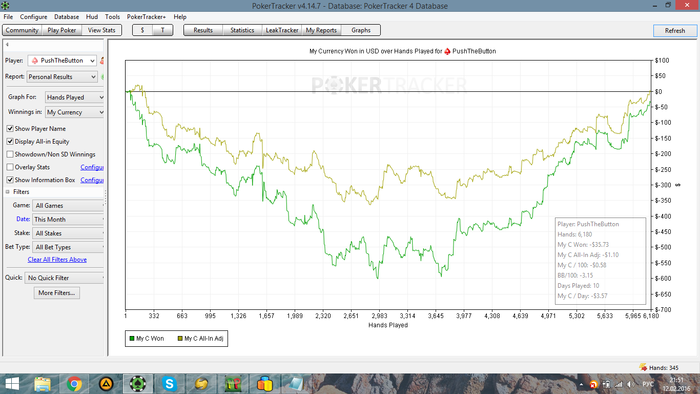The width and height of the screenshot is (700, 394).
Task: Open the Bet Type filter dropdown
Action: [68, 247]
